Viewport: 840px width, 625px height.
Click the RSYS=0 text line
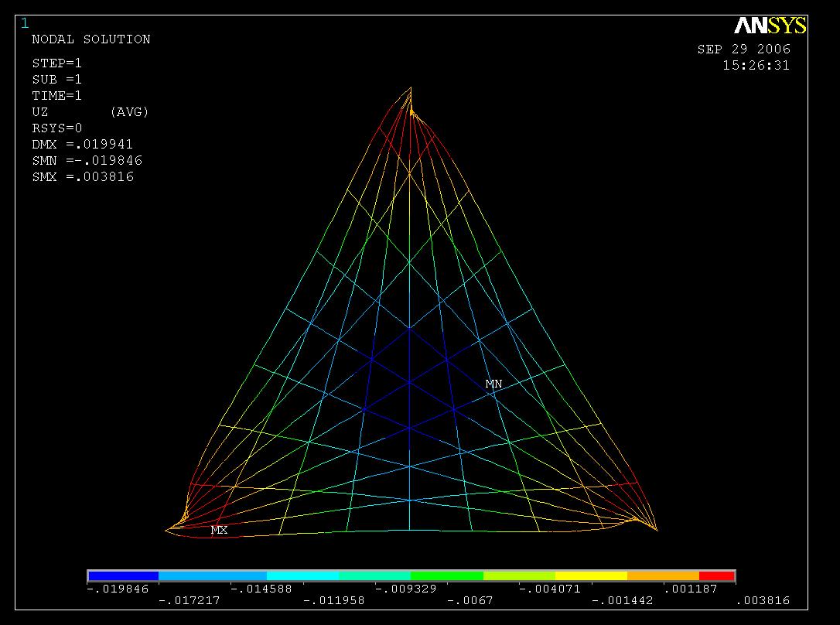56,128
